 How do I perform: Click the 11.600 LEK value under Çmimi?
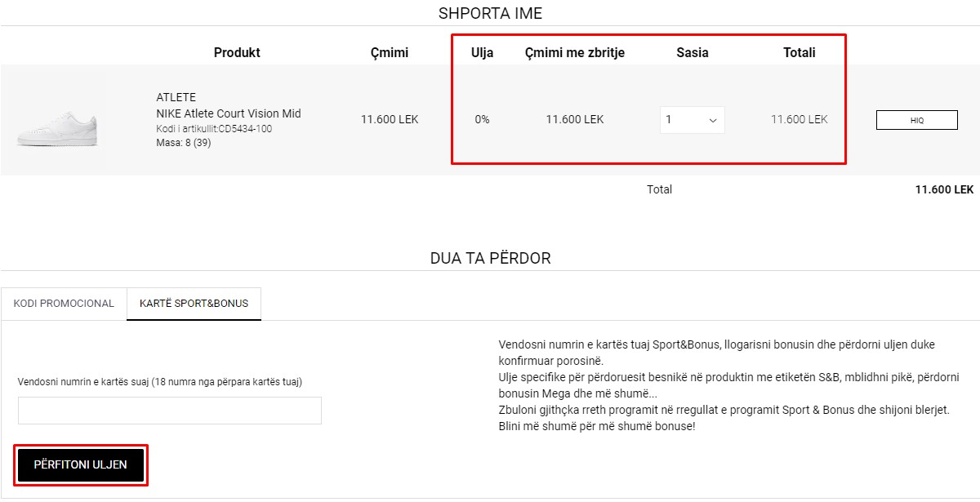pos(390,119)
